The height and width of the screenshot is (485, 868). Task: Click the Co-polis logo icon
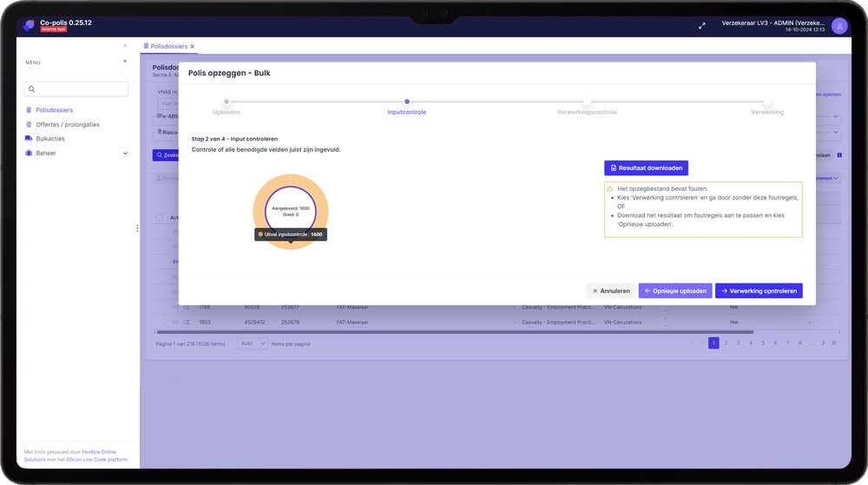[29, 25]
